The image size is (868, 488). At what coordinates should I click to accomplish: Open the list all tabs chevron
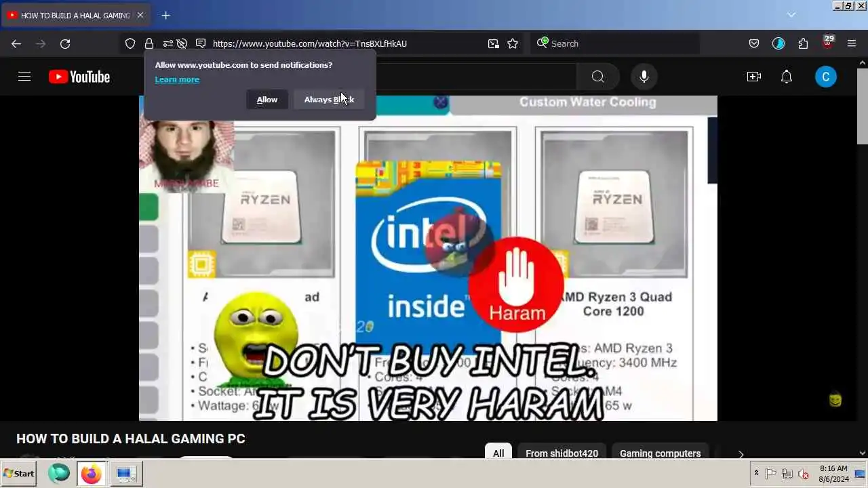click(x=791, y=15)
